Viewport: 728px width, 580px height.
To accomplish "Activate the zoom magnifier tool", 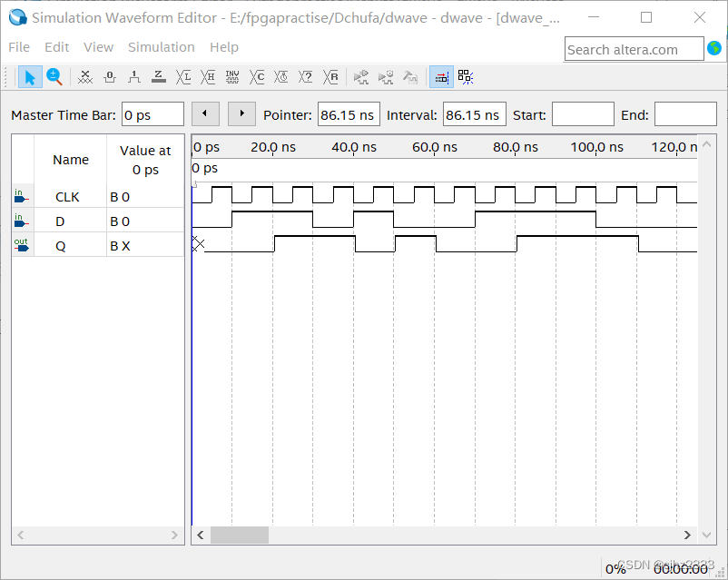I will pos(54,77).
